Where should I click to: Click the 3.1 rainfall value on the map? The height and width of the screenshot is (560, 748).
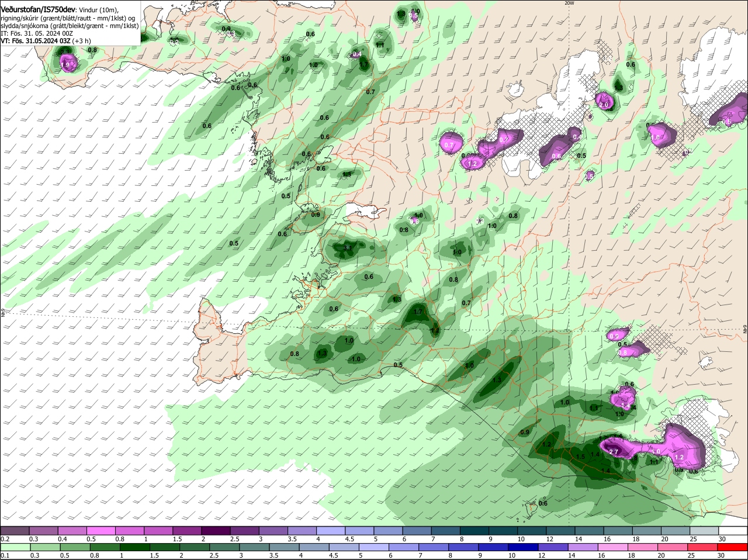point(348,248)
